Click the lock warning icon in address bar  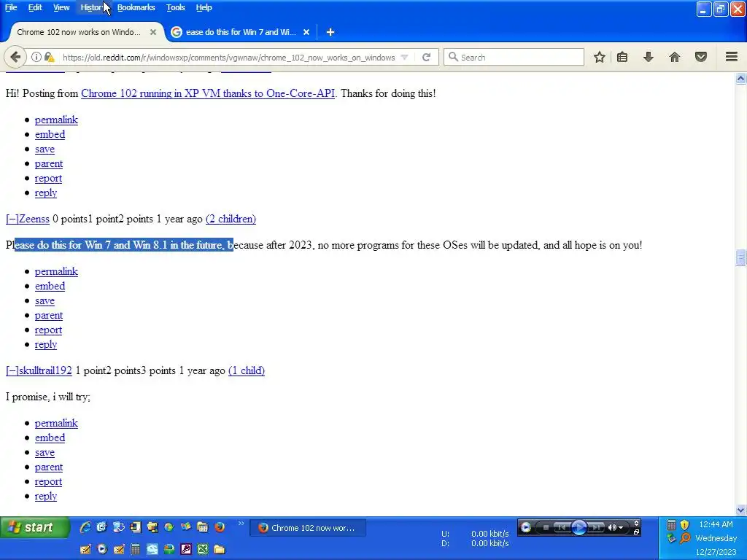49,57
